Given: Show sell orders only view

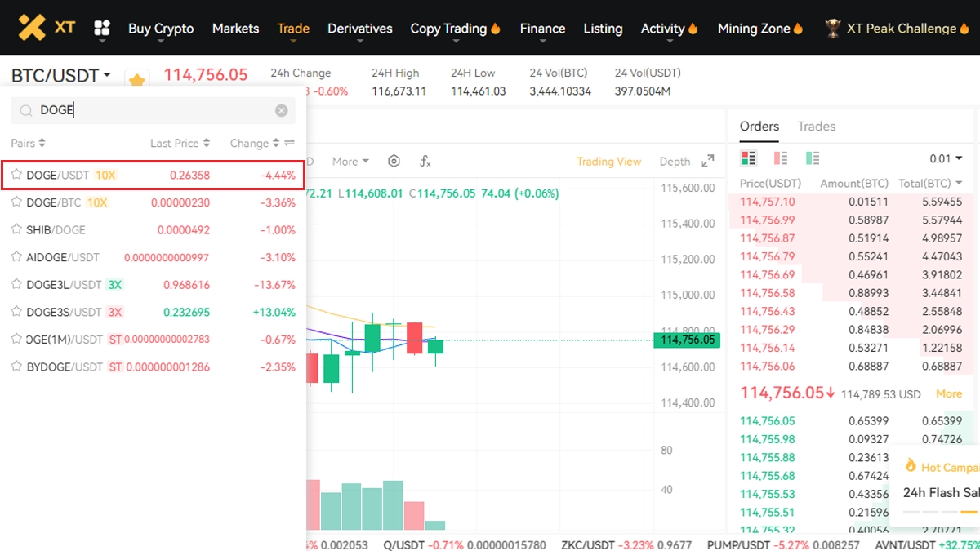Looking at the screenshot, I should pos(780,158).
